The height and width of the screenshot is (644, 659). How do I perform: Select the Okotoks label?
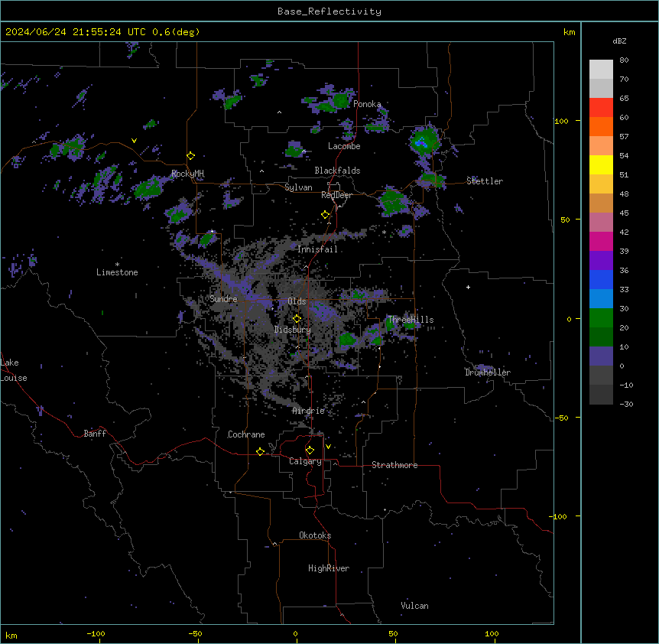pyautogui.click(x=315, y=535)
